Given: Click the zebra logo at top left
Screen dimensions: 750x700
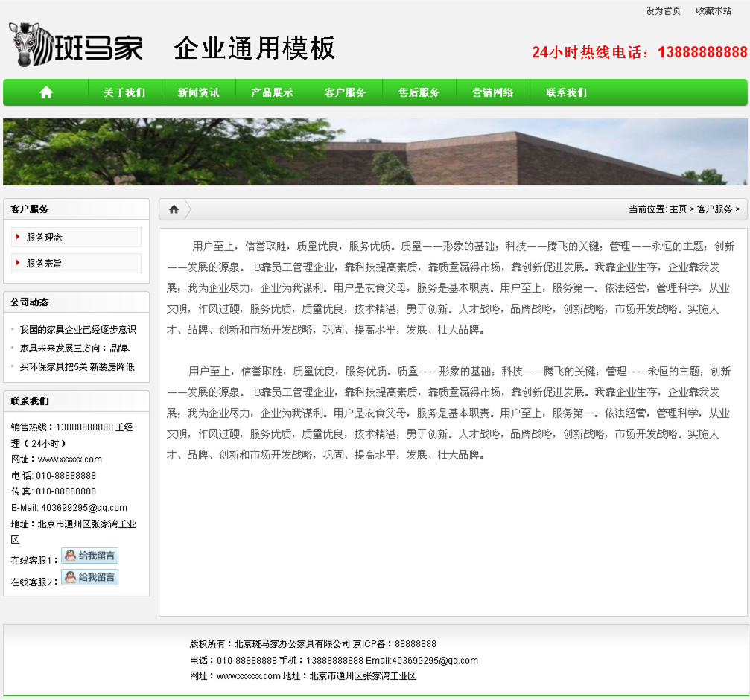Looking at the screenshot, I should point(75,45).
